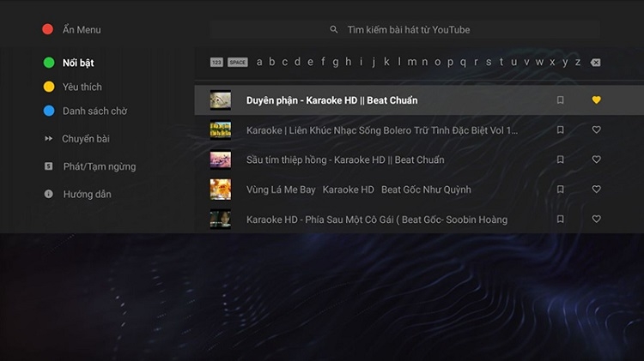The image size is (644, 361).
Task: Open the Yêu thích favorites list
Action: tap(82, 87)
